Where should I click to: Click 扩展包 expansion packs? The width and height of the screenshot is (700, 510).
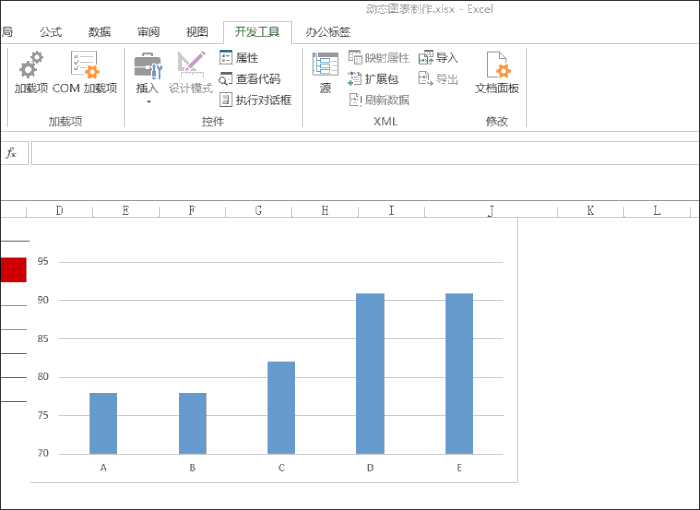point(373,79)
